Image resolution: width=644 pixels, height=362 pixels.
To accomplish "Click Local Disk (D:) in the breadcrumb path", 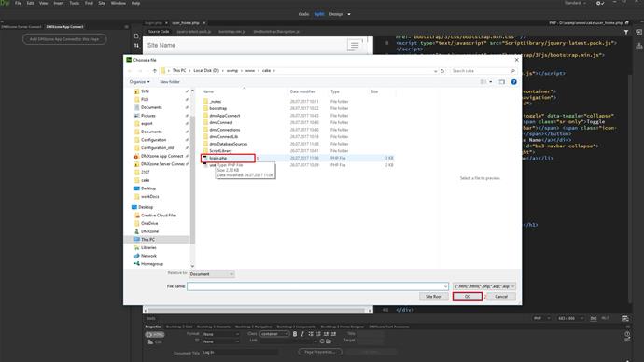I will pyautogui.click(x=206, y=71).
